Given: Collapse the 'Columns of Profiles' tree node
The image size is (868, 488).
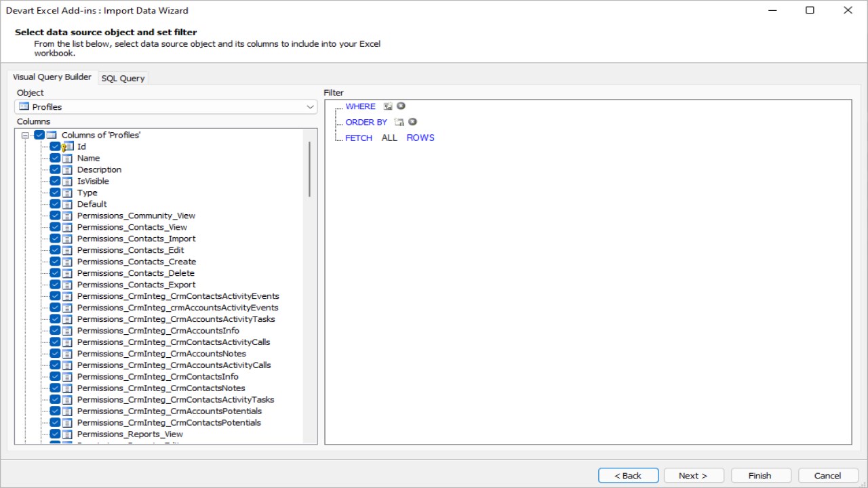Looking at the screenshot, I should (25, 135).
